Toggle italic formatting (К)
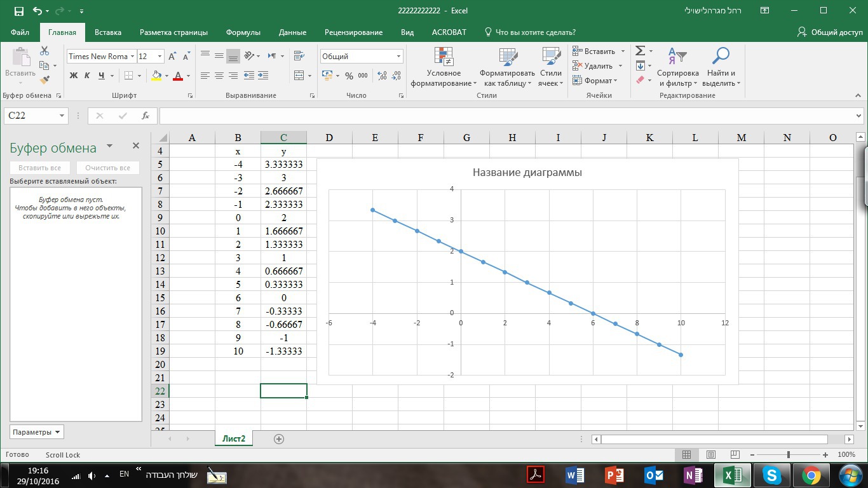This screenshot has height=488, width=868. point(87,76)
